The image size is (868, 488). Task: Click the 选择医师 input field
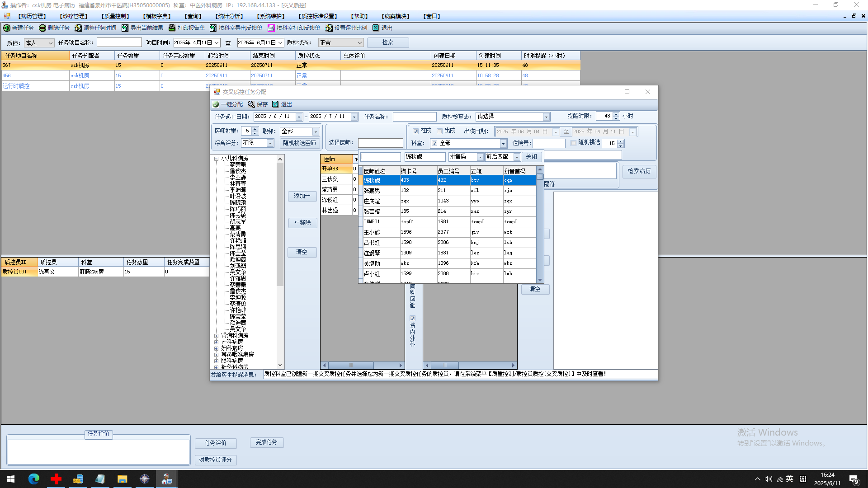380,143
